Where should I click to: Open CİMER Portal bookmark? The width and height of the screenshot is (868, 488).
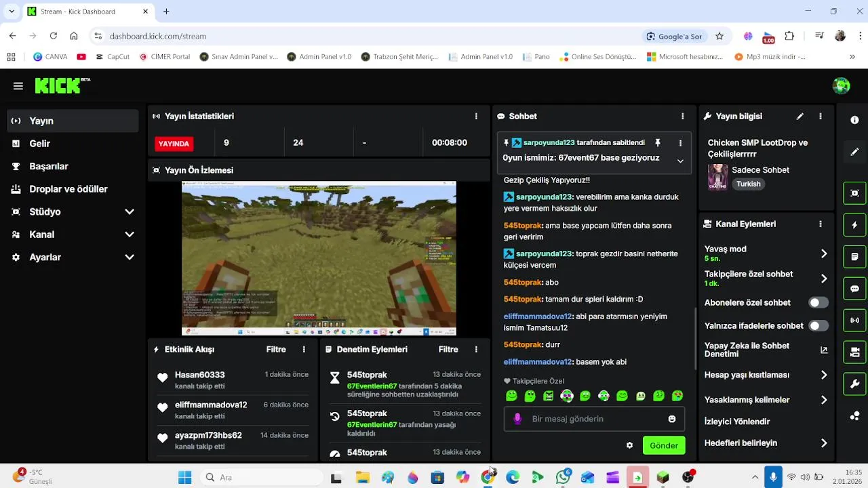(x=165, y=57)
